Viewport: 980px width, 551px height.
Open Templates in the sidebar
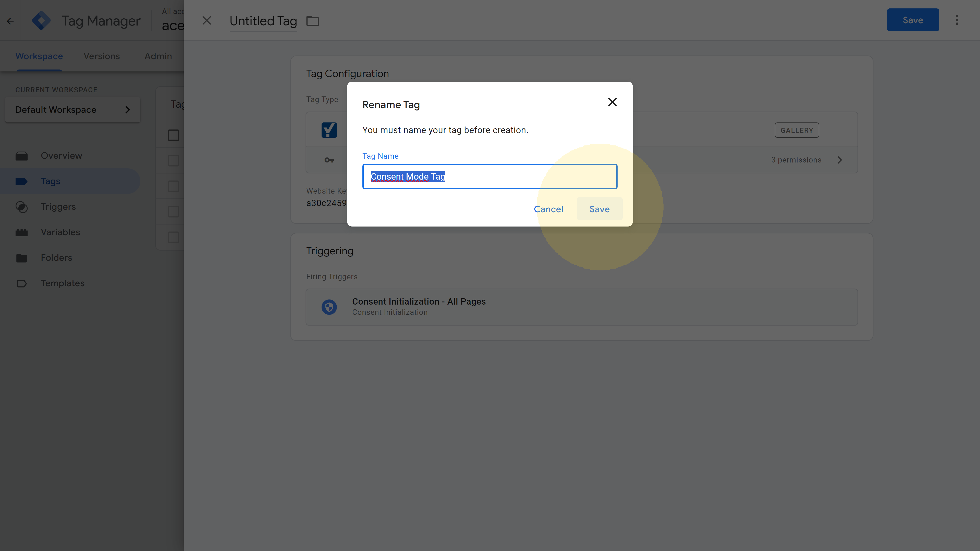[70, 284]
